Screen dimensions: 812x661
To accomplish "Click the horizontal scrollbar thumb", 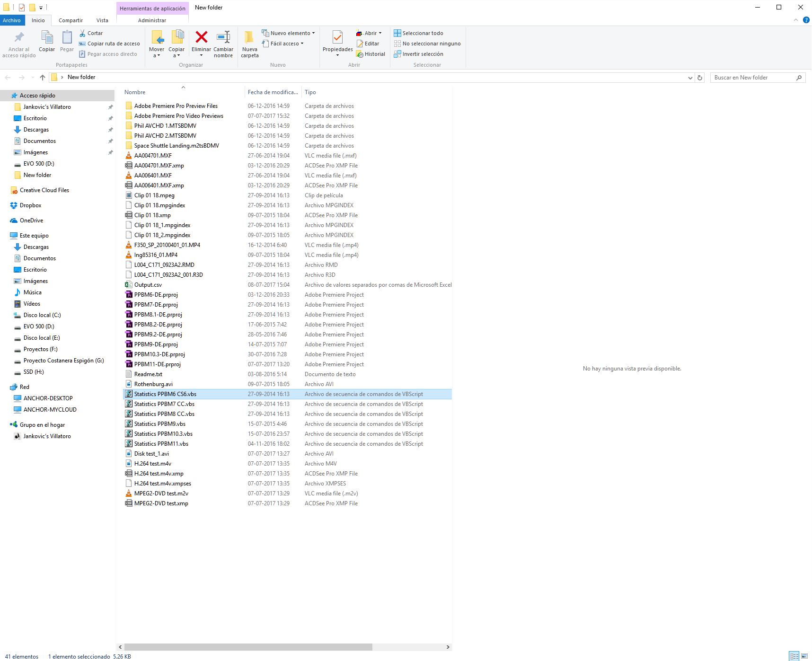I will (248, 647).
